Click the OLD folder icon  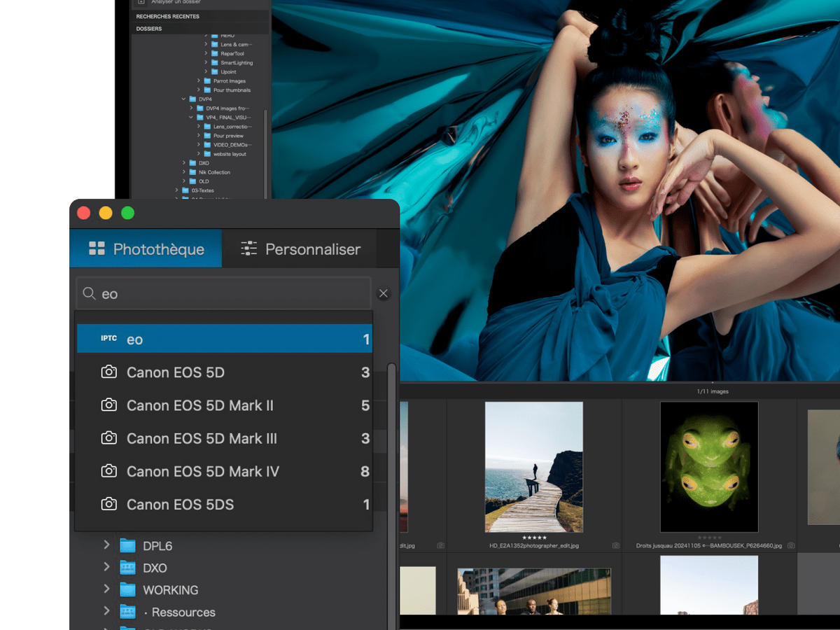click(x=193, y=181)
